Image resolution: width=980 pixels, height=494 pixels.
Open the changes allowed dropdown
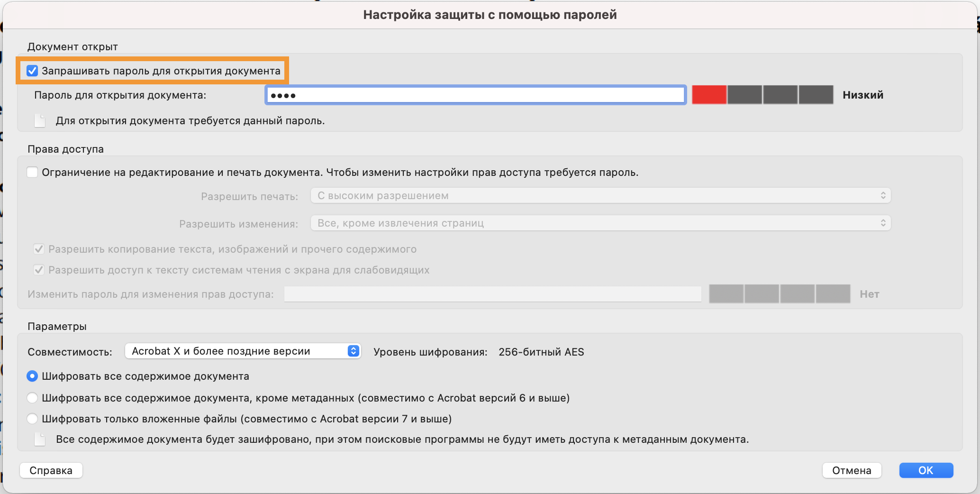[x=600, y=223]
